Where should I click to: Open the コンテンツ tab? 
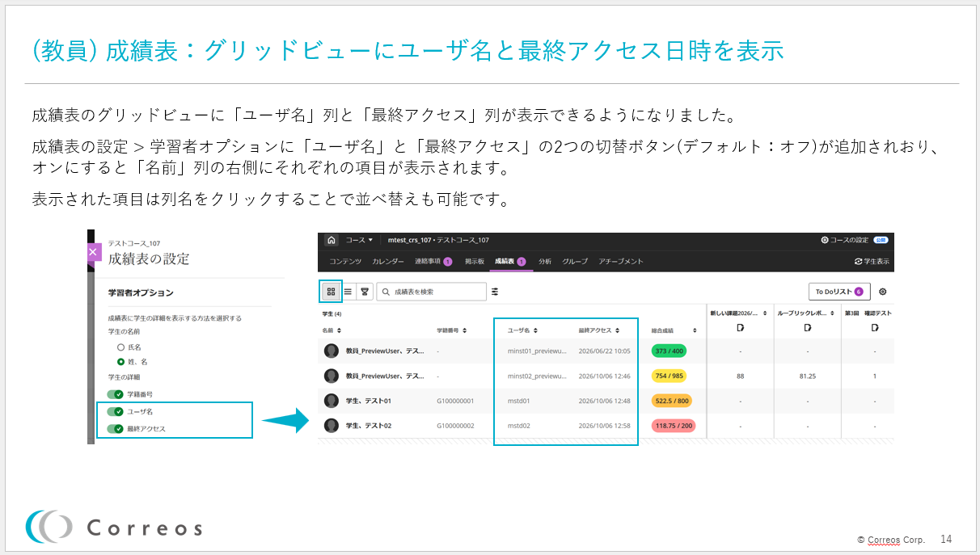pos(345,262)
